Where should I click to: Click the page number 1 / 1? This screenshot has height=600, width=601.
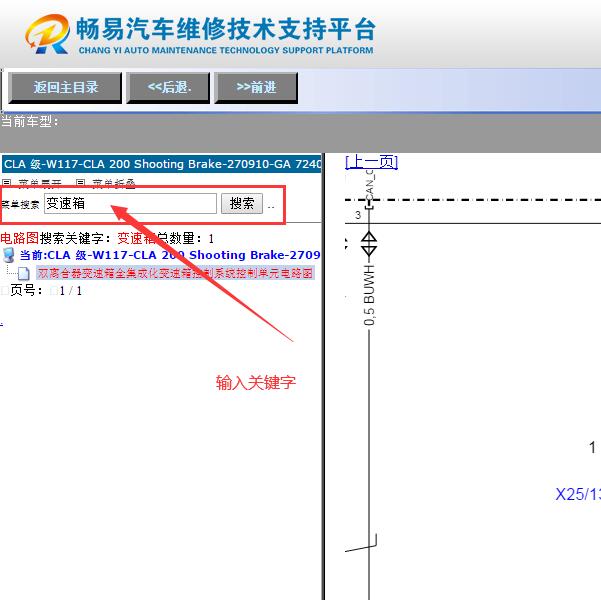click(71, 291)
